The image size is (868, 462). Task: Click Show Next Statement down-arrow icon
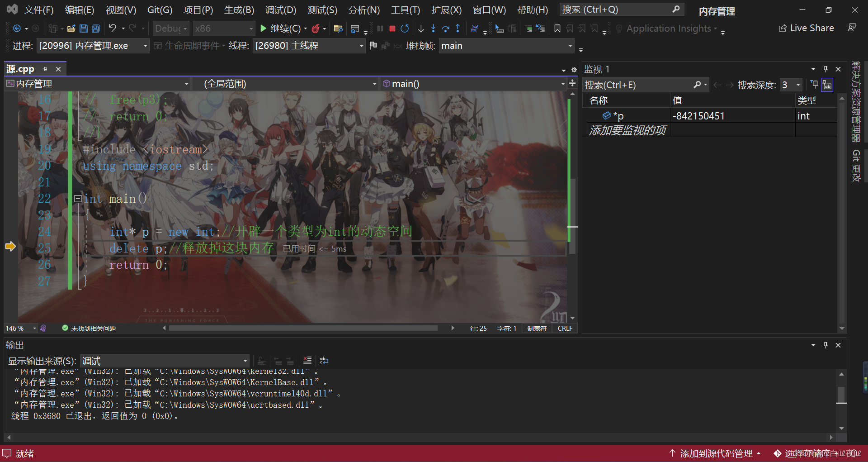tap(421, 29)
